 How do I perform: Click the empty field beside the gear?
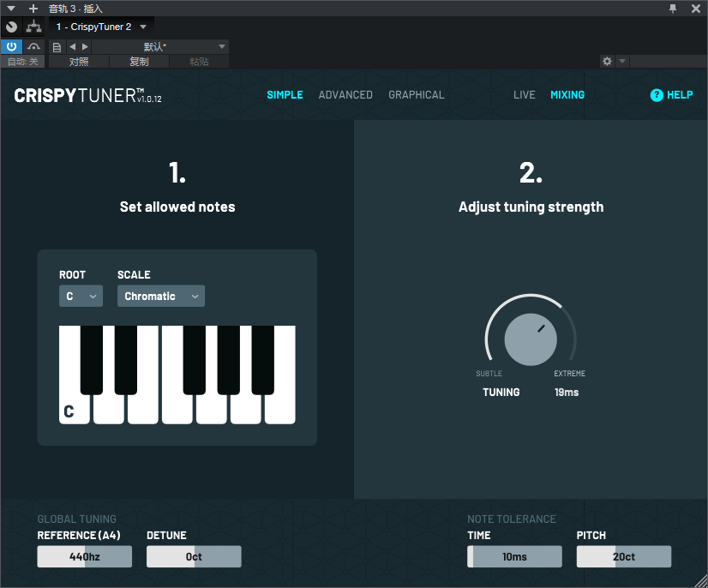point(669,61)
